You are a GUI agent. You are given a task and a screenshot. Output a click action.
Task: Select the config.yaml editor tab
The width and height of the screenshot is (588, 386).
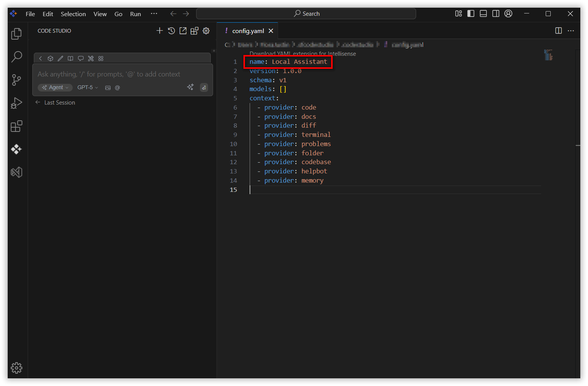coord(248,31)
